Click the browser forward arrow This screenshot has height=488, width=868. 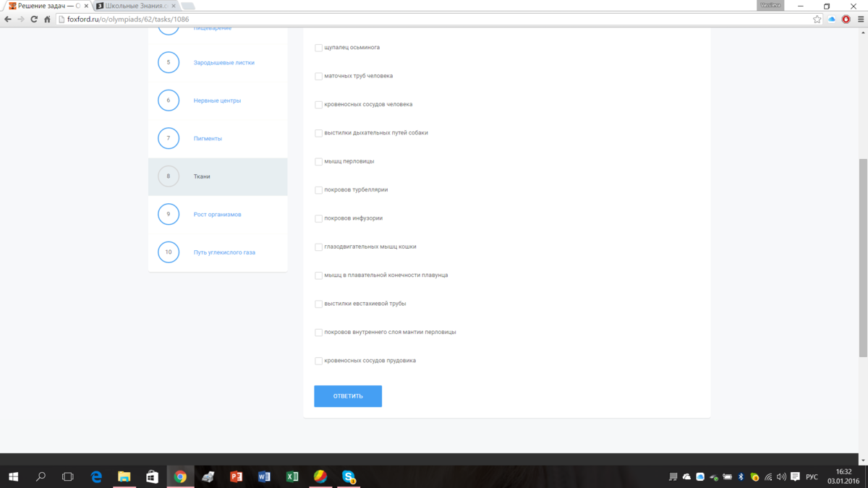click(21, 20)
